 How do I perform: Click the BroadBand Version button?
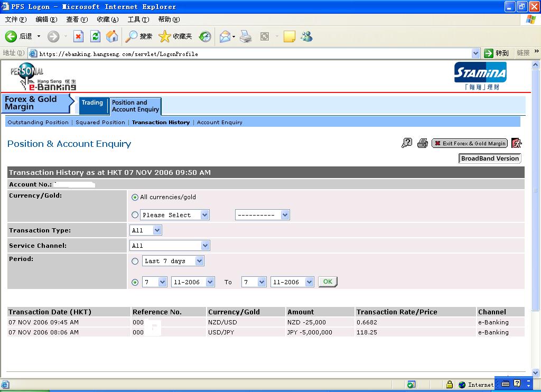(490, 158)
